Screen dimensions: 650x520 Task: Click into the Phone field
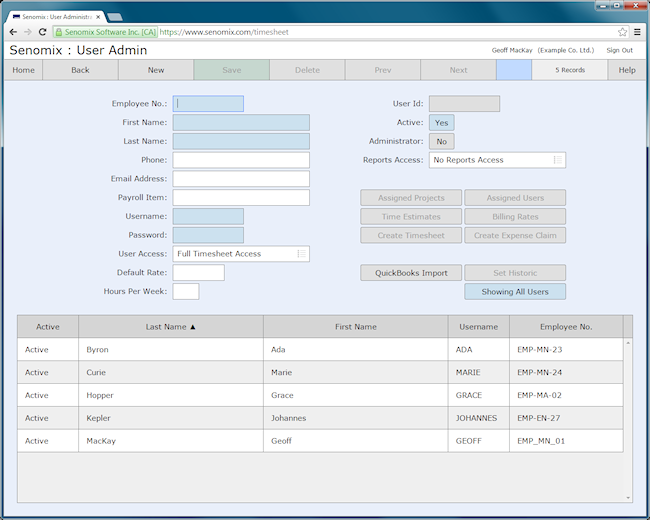(241, 160)
